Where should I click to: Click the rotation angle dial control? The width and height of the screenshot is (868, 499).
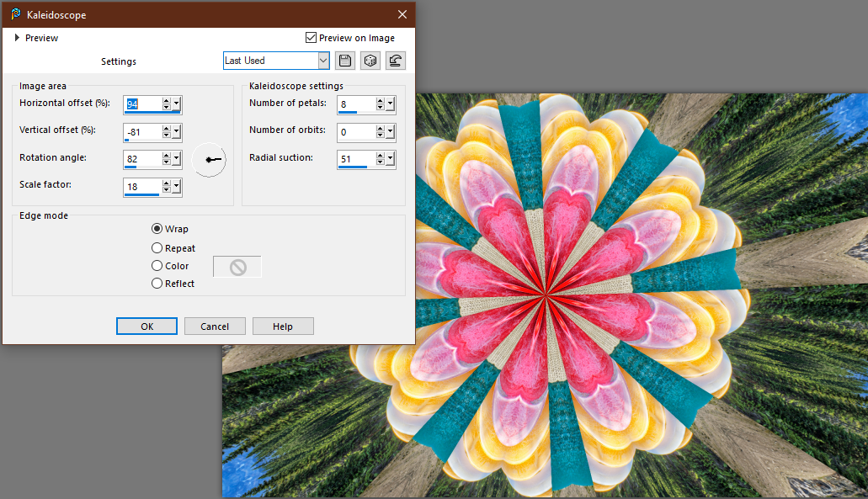click(x=210, y=160)
